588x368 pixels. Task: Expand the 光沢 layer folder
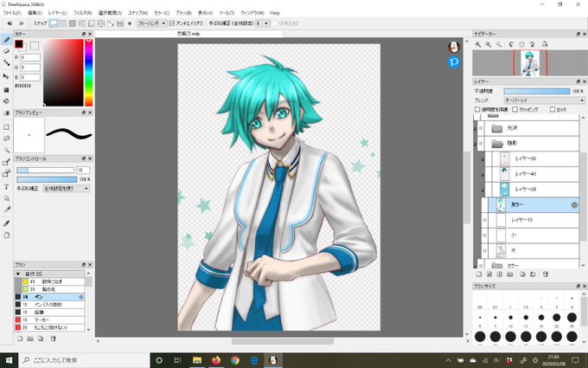(497, 128)
